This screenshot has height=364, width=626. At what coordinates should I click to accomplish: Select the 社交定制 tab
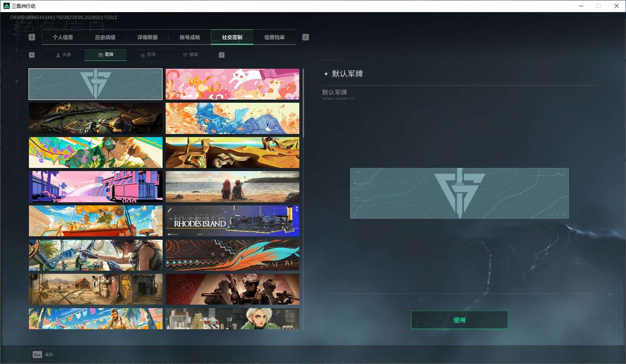click(232, 37)
